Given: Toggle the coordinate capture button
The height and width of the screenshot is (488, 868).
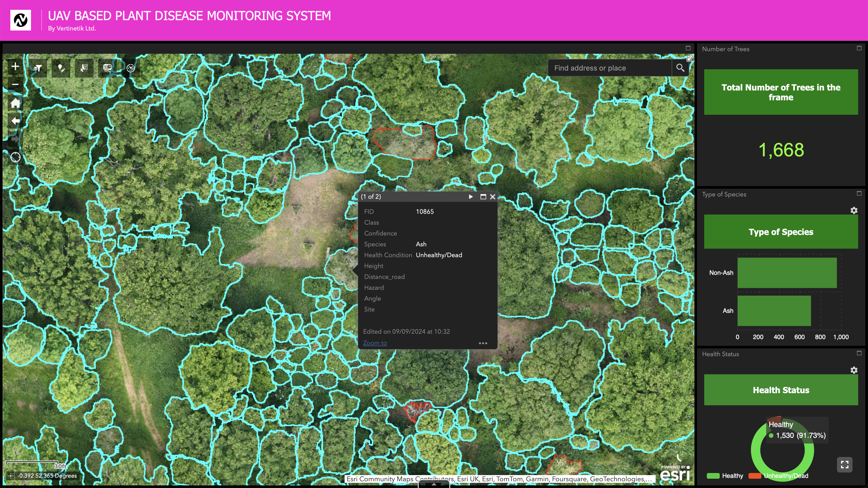Looking at the screenshot, I should click(10, 476).
